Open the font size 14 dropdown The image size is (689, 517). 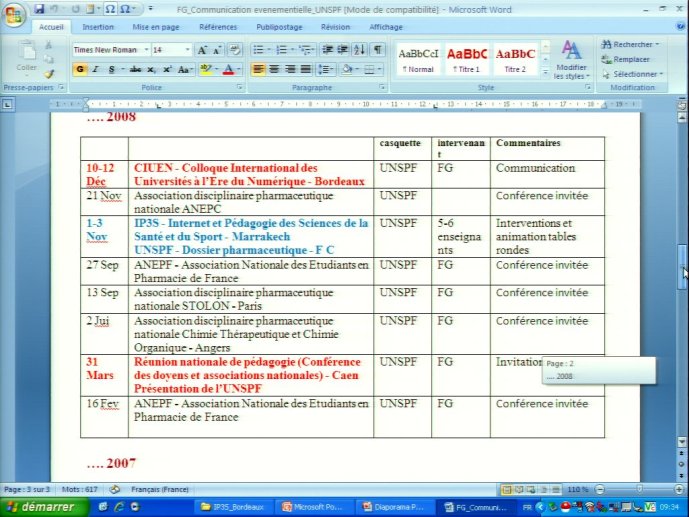coord(188,50)
